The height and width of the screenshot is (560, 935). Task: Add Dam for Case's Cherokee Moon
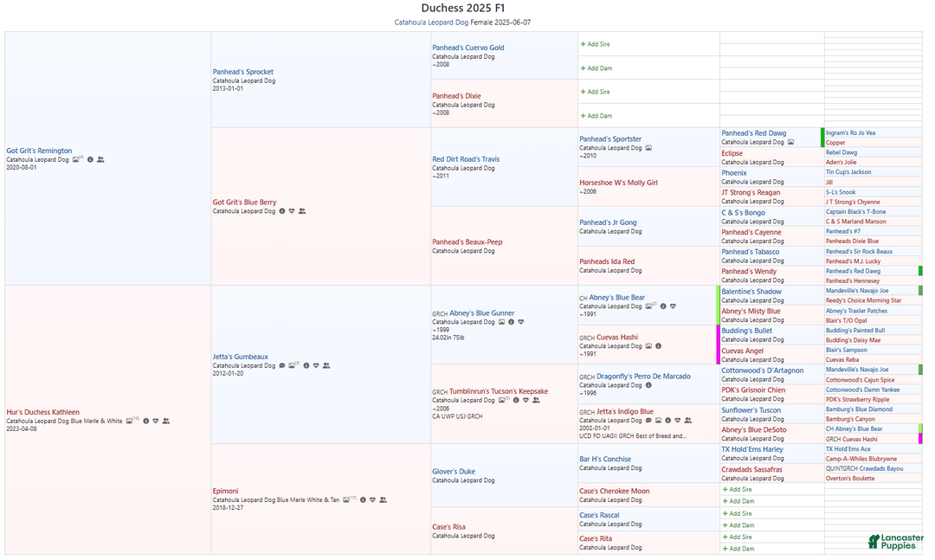(738, 501)
